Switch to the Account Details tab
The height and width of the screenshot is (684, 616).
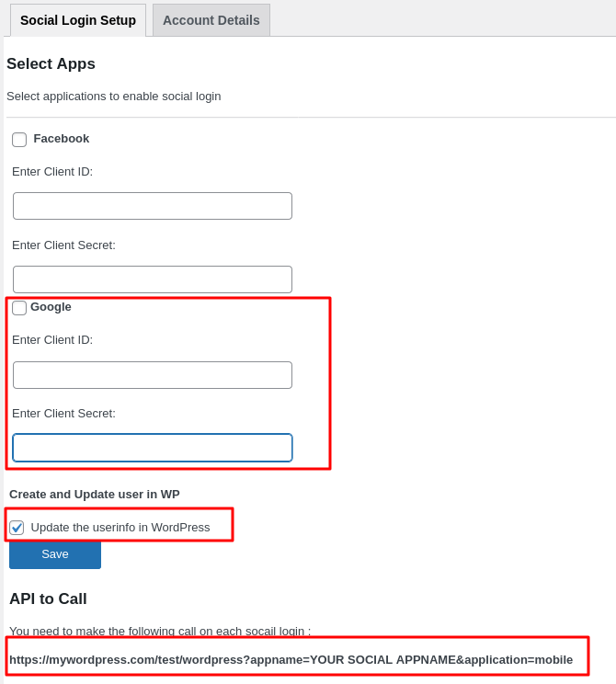[211, 20]
